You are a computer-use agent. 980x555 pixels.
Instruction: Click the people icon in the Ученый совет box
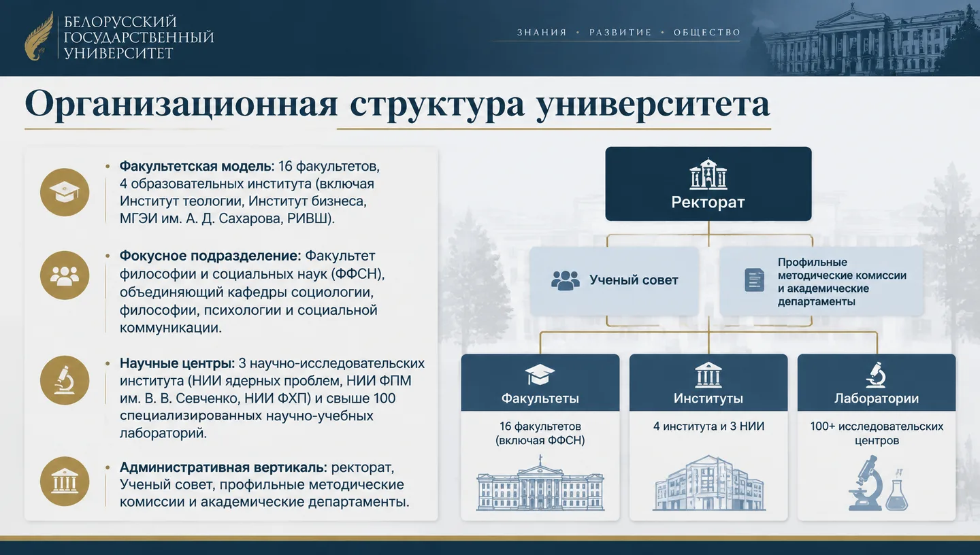click(x=566, y=280)
